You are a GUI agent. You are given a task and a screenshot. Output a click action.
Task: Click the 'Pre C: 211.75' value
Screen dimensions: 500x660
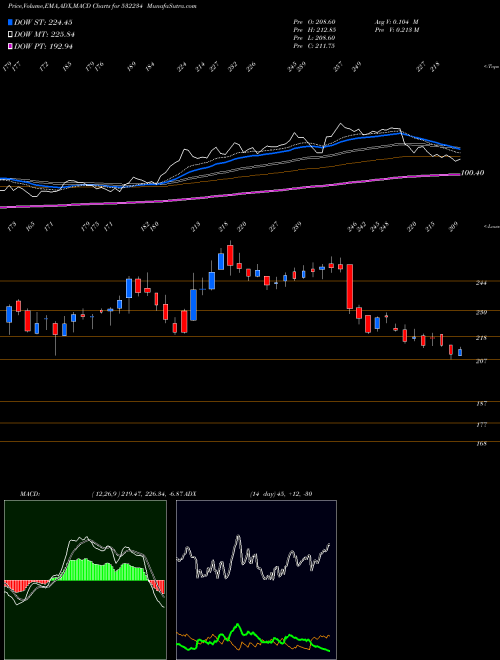314,46
